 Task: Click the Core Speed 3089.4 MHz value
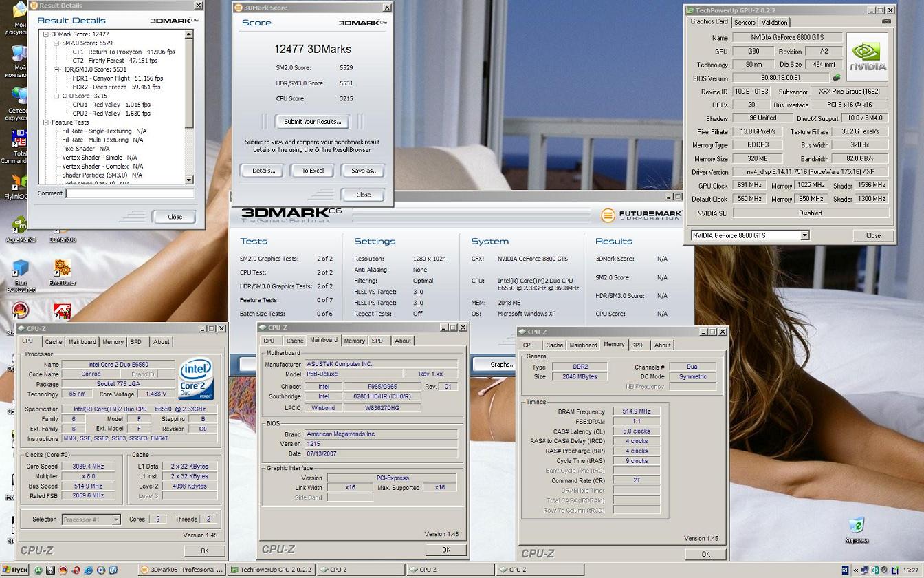click(88, 467)
